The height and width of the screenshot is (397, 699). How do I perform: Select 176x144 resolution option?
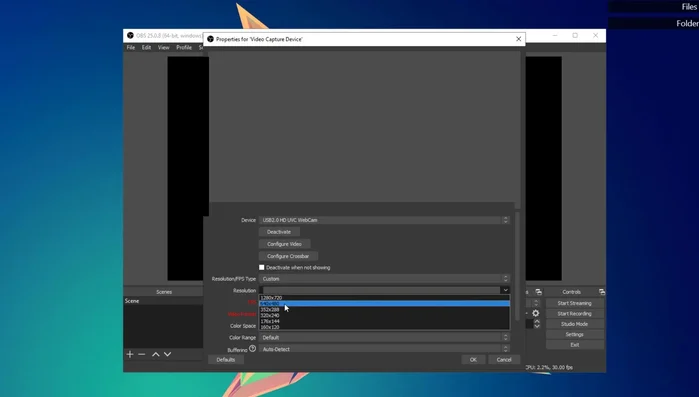(x=384, y=321)
